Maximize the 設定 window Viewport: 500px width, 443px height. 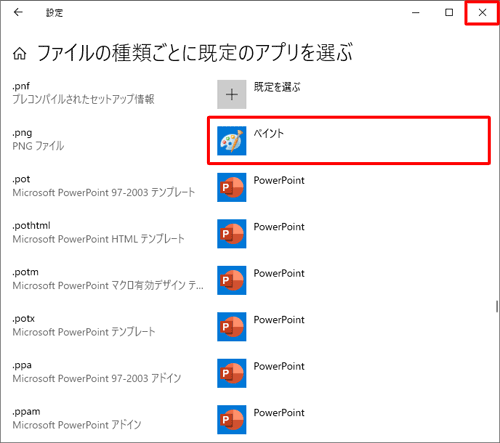pyautogui.click(x=449, y=13)
